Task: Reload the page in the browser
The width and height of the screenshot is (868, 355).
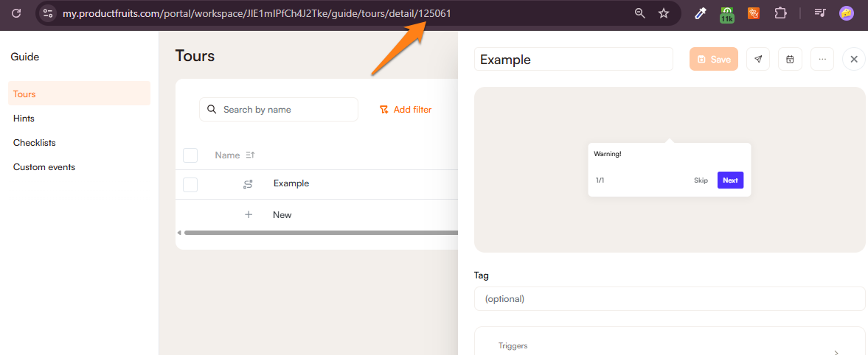Action: tap(16, 13)
